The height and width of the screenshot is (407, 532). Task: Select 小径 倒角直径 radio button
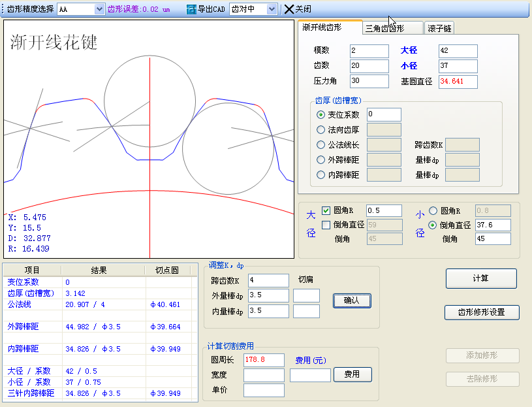(x=432, y=225)
